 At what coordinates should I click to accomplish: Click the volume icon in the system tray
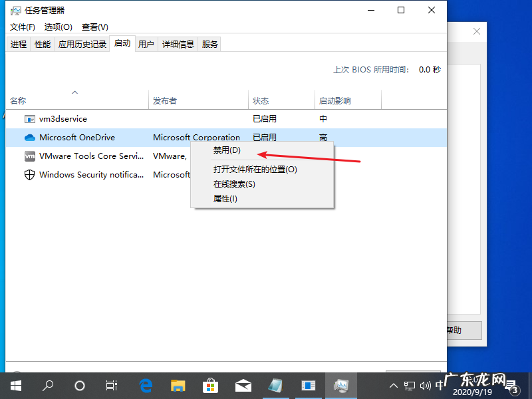426,385
